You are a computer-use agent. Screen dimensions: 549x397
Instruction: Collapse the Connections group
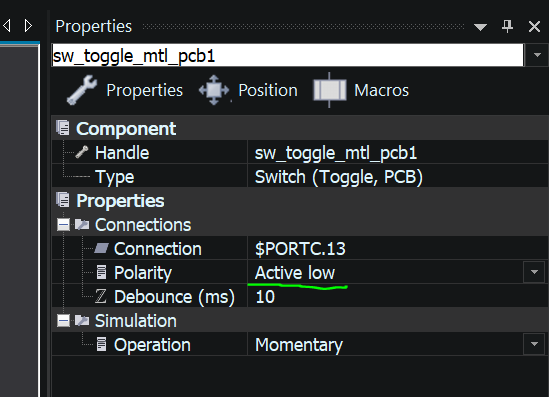pos(63,224)
